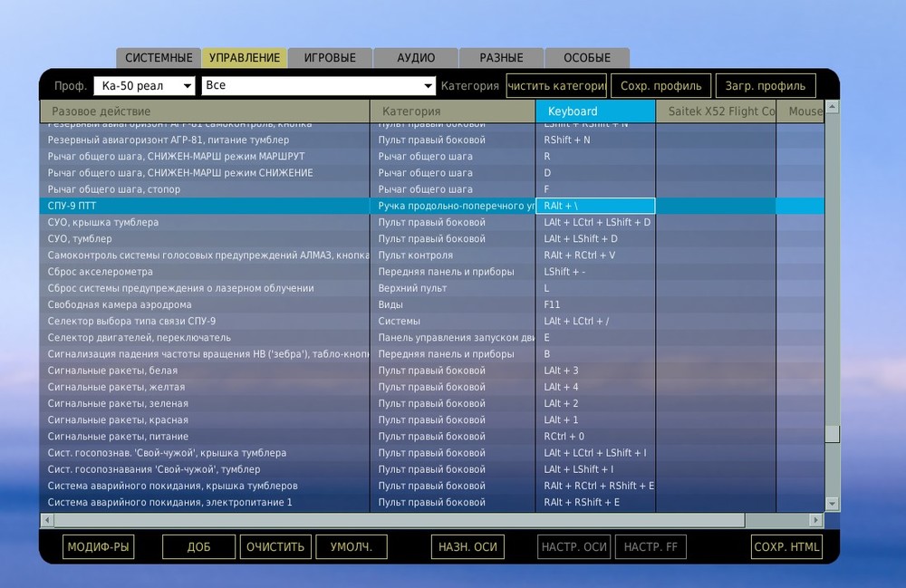Image resolution: width=906 pixels, height=588 pixels.
Task: Open the ИГРОВЫЕ tab
Action: [330, 56]
